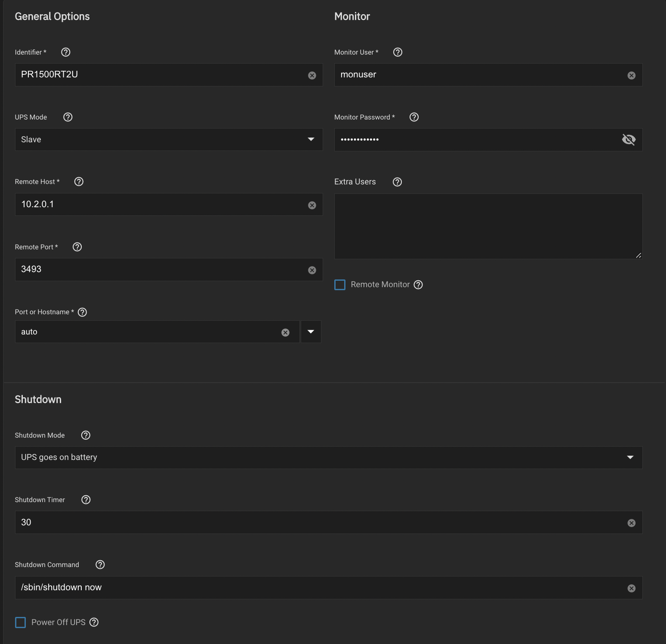Open help for Shutdown Timer
The width and height of the screenshot is (666, 644).
point(86,500)
